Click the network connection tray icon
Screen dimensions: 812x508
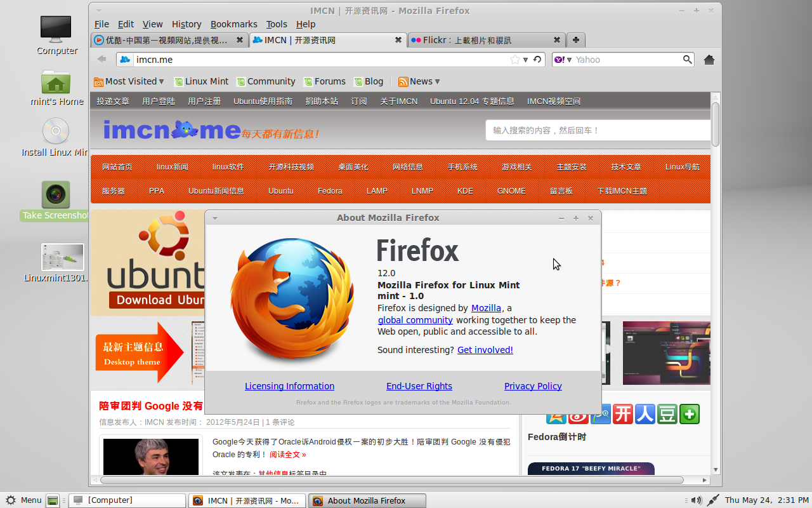click(713, 500)
